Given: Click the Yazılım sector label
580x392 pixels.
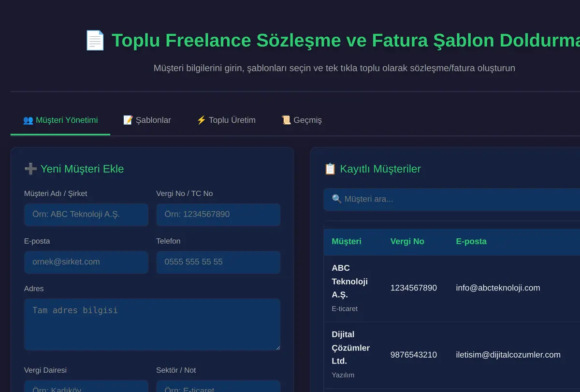Looking at the screenshot, I should [x=343, y=375].
